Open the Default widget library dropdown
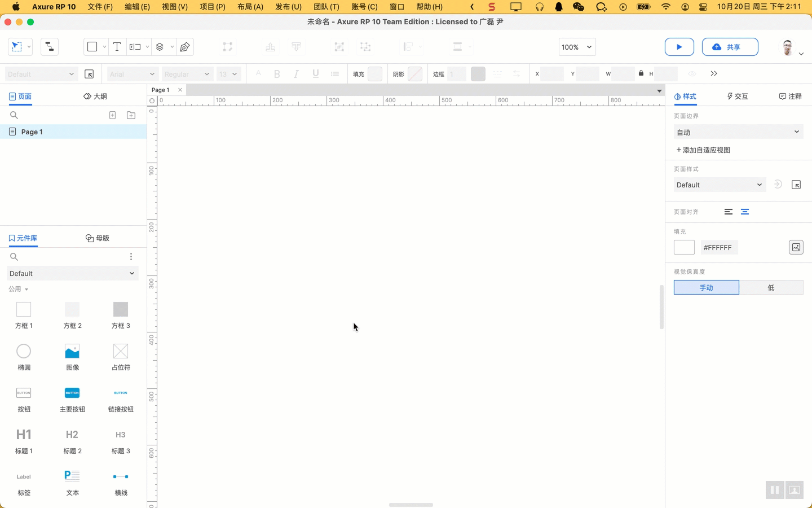The height and width of the screenshot is (508, 812). (x=72, y=273)
